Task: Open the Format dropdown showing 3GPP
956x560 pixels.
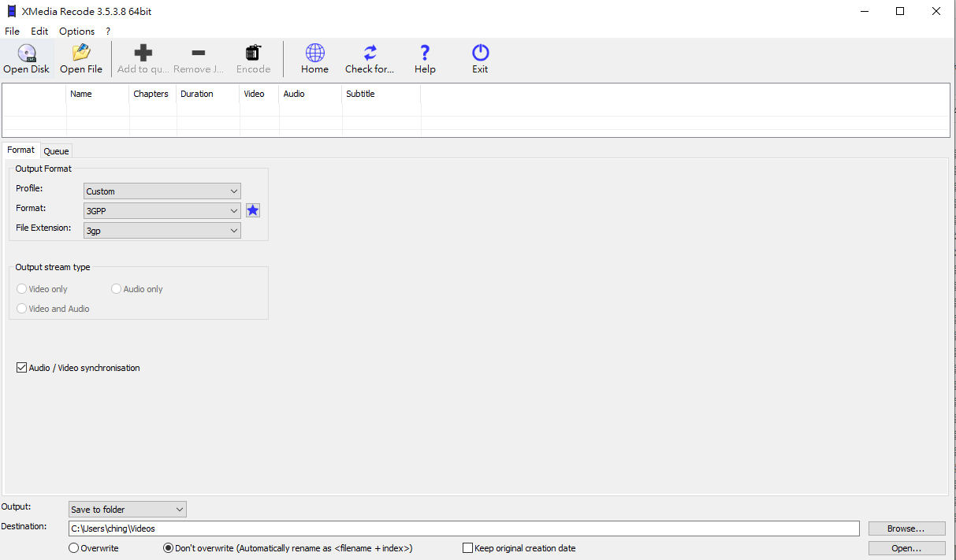Action: coord(162,211)
